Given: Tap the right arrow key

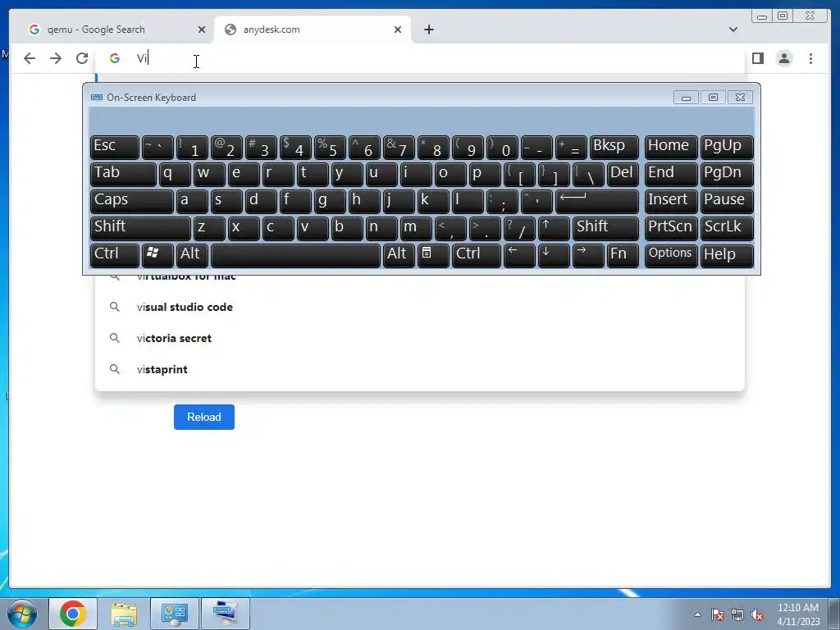Looking at the screenshot, I should click(588, 256).
